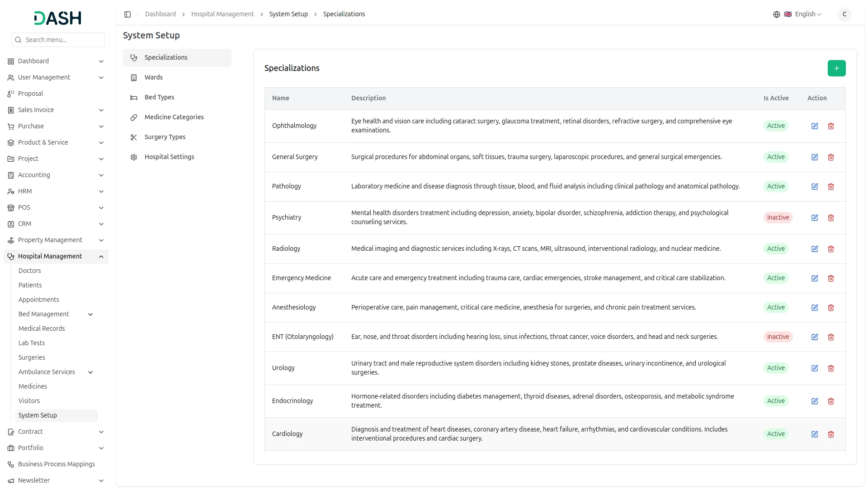Collapse the Hospital Management menu
The height and width of the screenshot is (488, 868).
56,257
